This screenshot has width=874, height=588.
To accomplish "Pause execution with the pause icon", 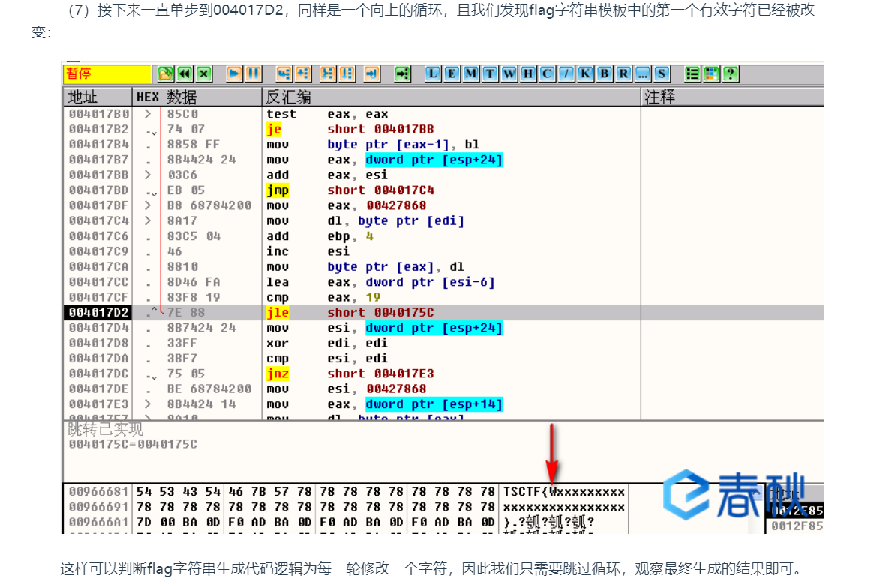I will point(254,73).
